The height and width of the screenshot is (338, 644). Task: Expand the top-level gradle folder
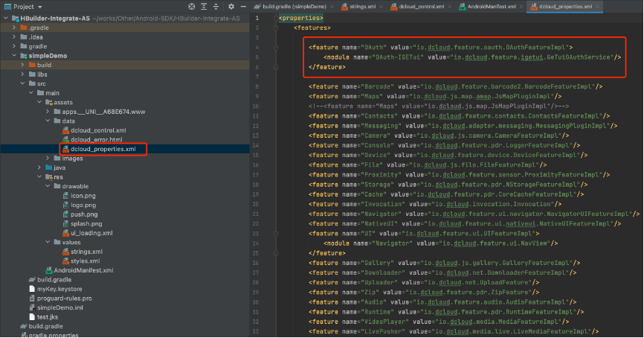click(x=14, y=46)
